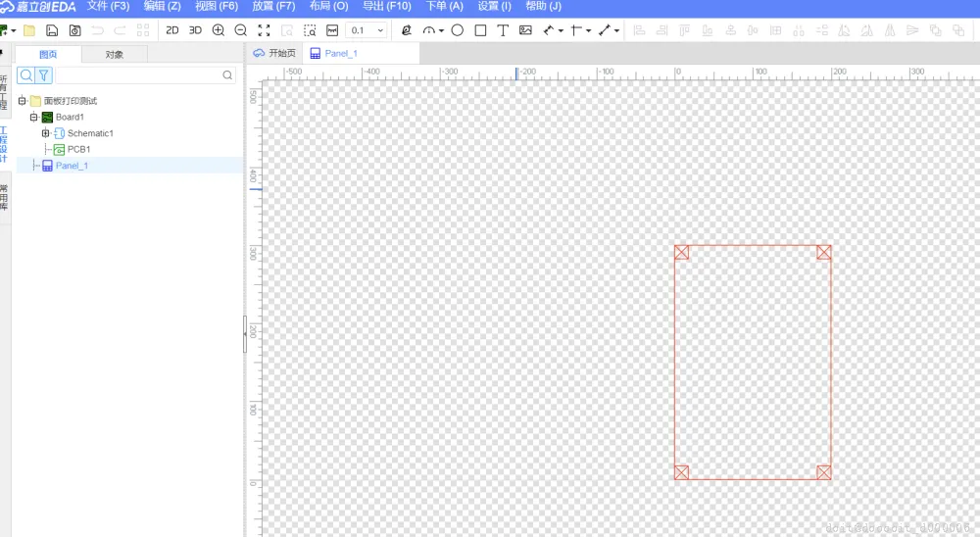This screenshot has height=537, width=980.
Task: Select the Circle drawing tool
Action: [x=458, y=30]
